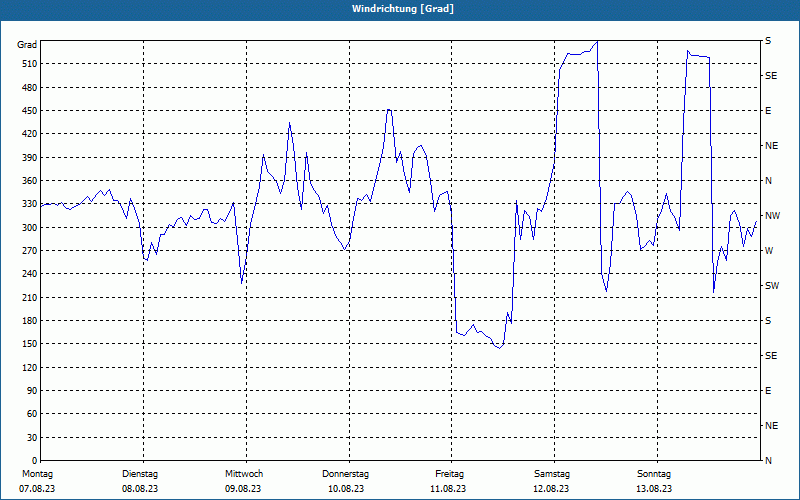Click the 60 axis label
Viewport: 800px width, 500px height.
[32, 414]
